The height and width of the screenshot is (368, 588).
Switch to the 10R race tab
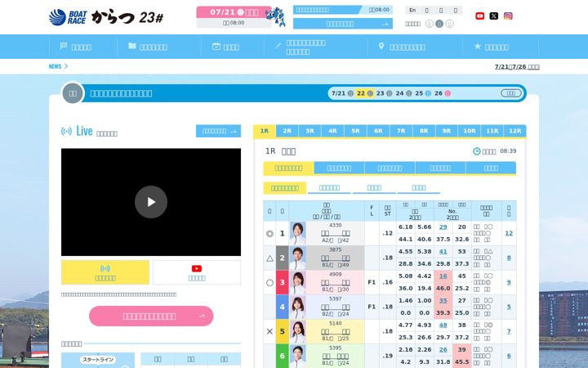(470, 131)
